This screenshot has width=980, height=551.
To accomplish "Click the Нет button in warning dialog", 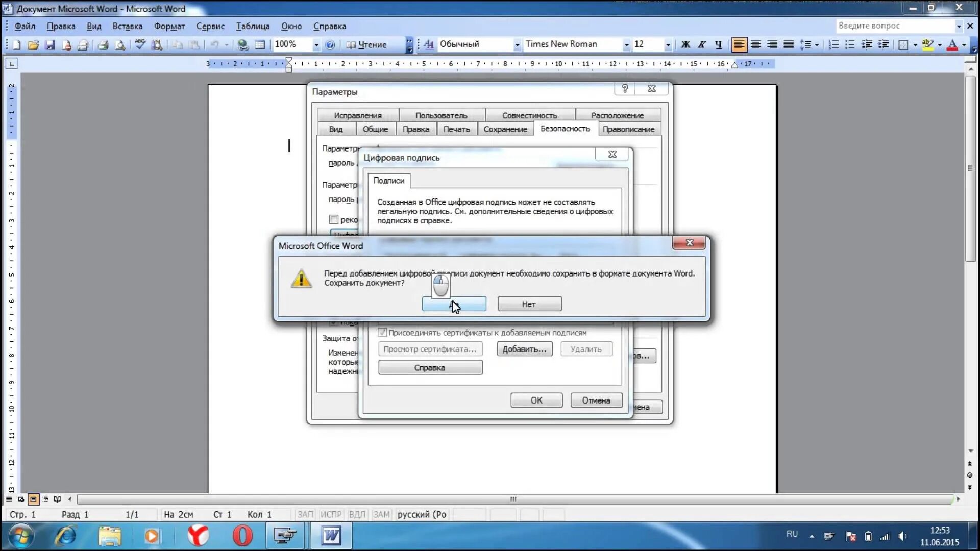I will pos(529,304).
